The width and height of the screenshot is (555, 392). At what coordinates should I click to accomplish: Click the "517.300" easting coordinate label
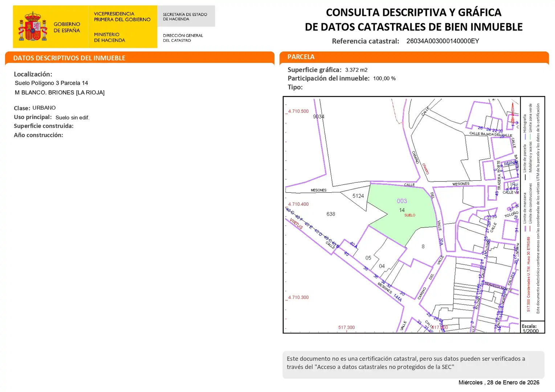pos(347,327)
